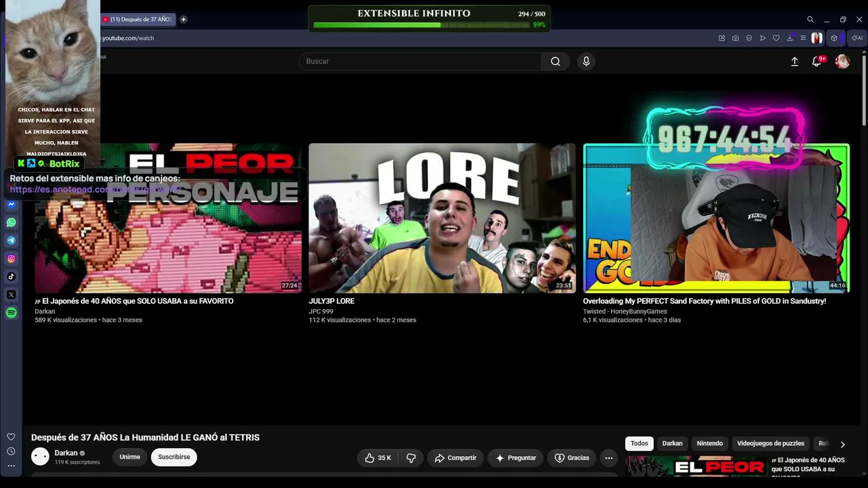
Task: Open the extensions cube icon
Action: click(834, 38)
